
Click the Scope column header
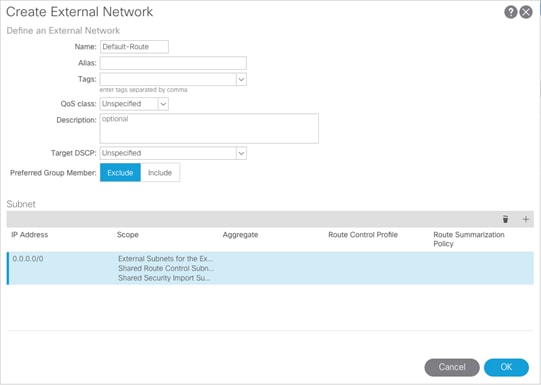coord(128,235)
